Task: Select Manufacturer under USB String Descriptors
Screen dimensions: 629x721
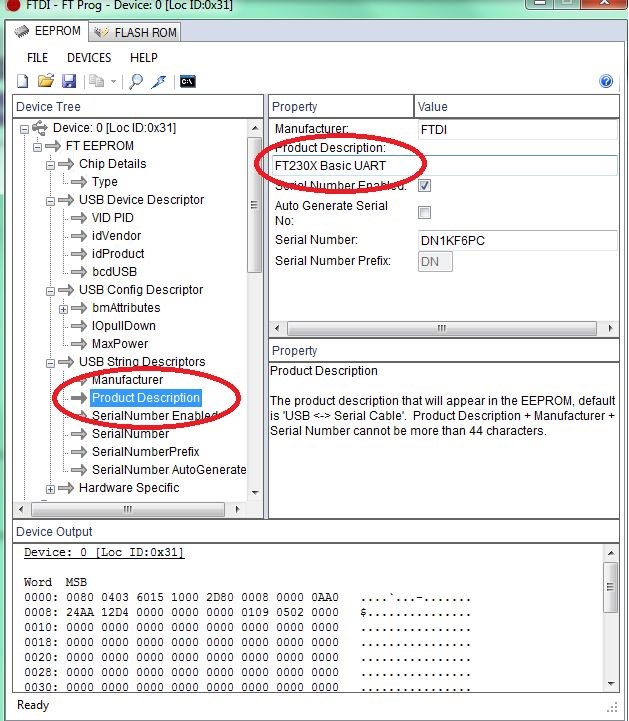Action: (127, 380)
